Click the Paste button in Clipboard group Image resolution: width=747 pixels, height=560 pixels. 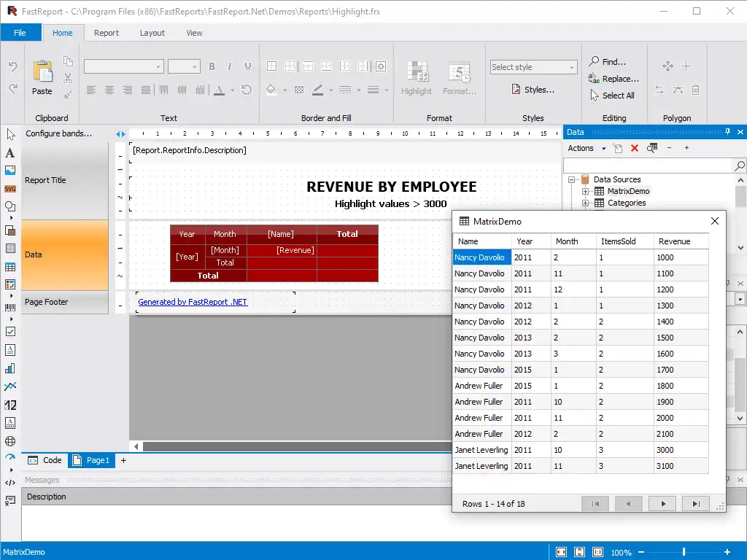pos(42,78)
